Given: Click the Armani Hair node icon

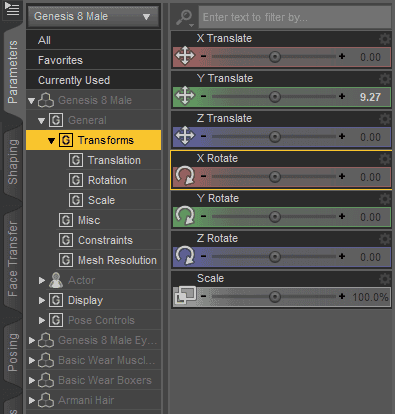Looking at the screenshot, I should 46,400.
